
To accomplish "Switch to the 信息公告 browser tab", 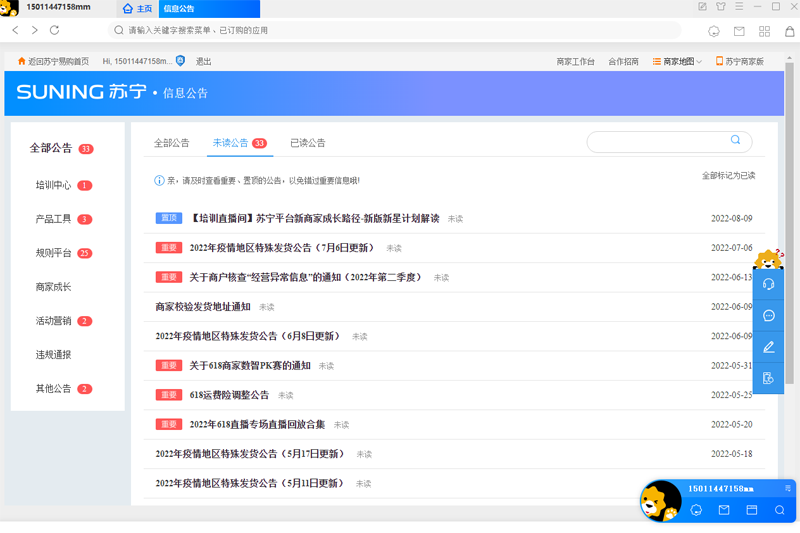I will [x=209, y=9].
